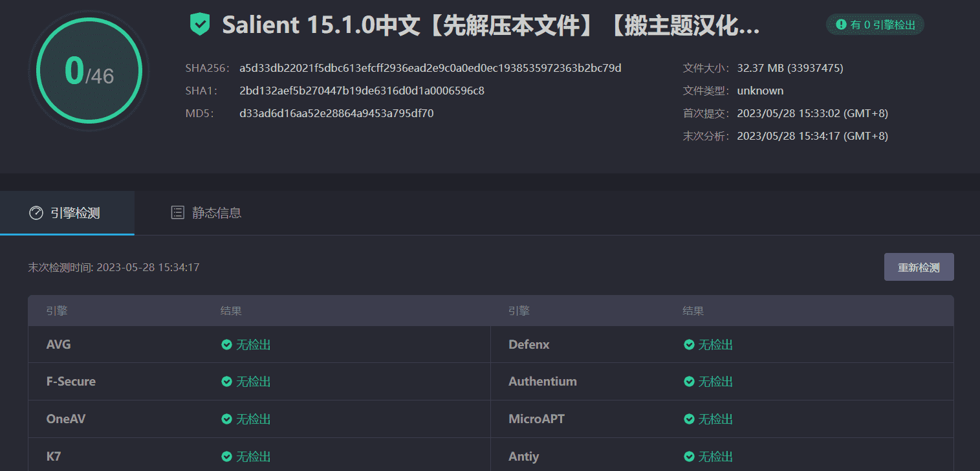980x471 pixels.
Task: Click the green check icon in Authentium row
Action: click(x=689, y=382)
